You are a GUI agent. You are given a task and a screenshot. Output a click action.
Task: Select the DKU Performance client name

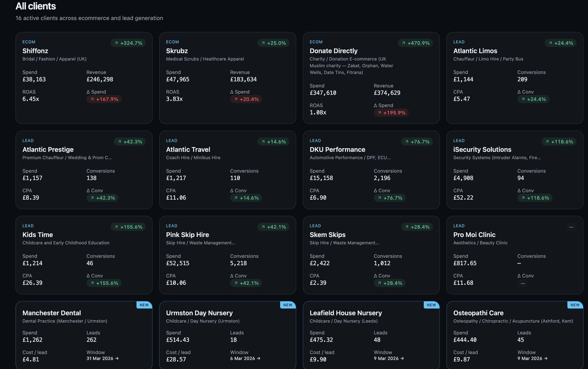(337, 149)
